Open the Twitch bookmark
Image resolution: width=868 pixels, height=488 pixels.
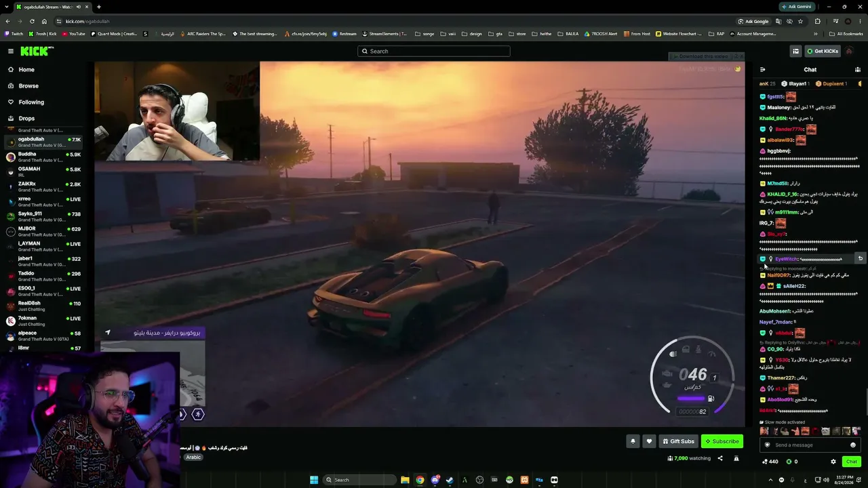click(x=14, y=34)
